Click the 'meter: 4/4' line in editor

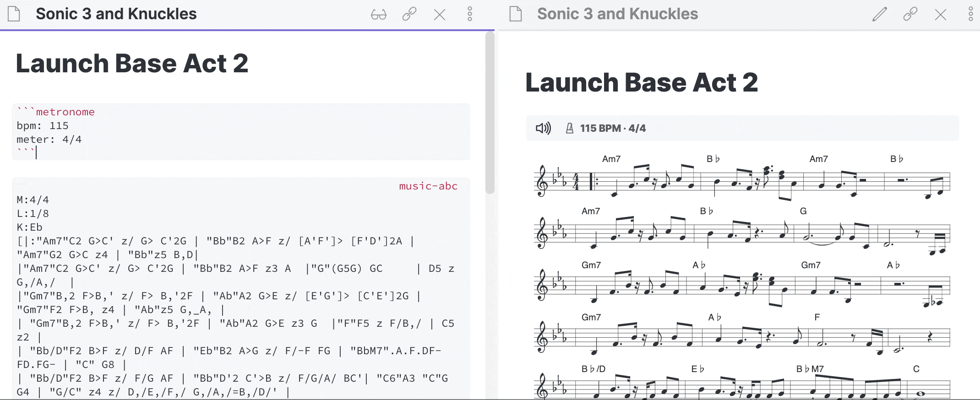(x=49, y=139)
